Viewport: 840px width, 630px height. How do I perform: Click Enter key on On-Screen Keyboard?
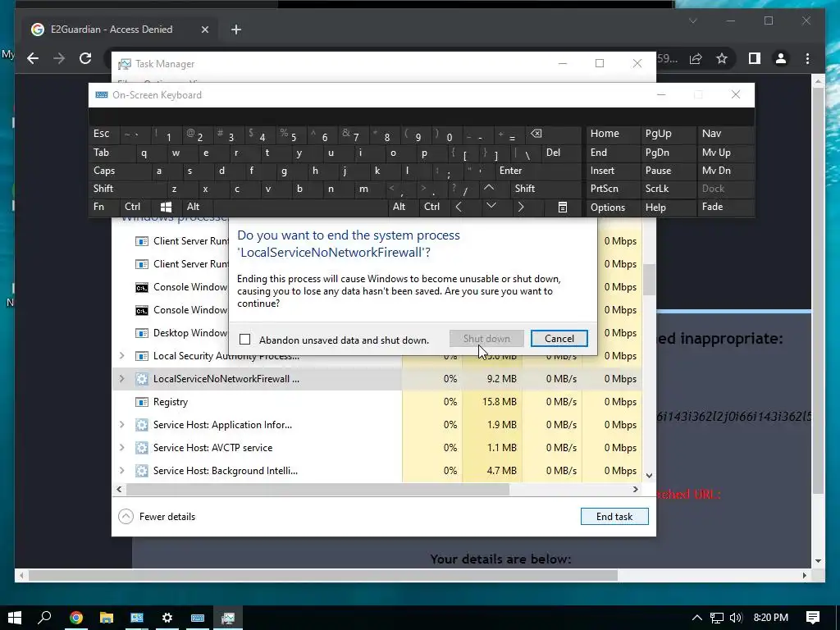[x=537, y=171]
